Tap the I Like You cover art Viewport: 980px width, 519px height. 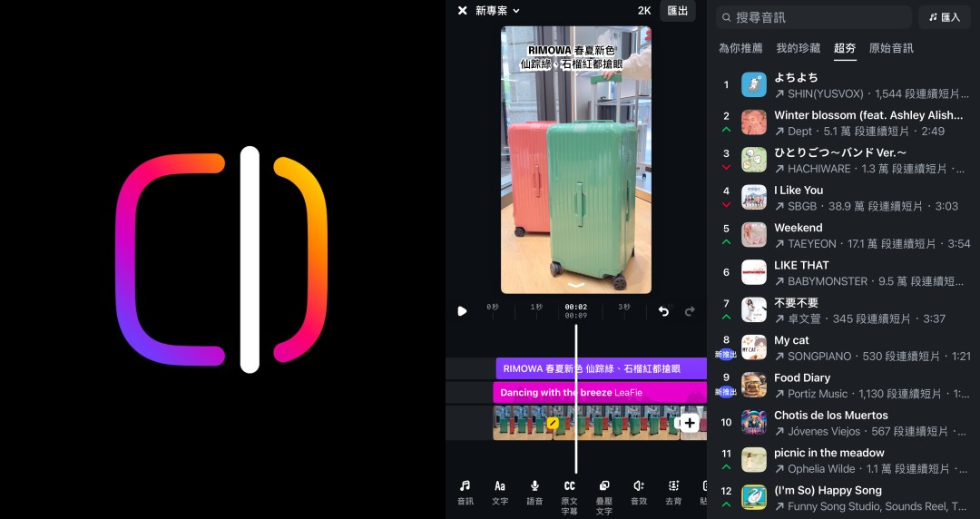tap(754, 197)
